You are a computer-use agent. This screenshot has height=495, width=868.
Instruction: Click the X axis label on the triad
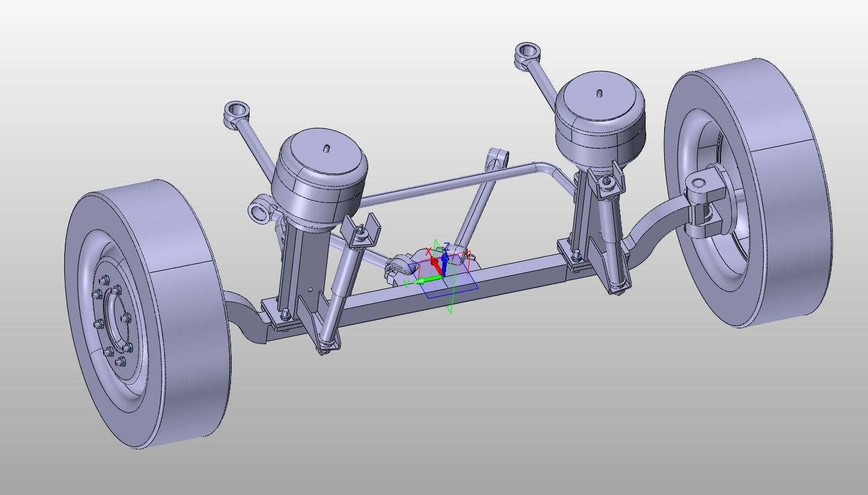(428, 251)
